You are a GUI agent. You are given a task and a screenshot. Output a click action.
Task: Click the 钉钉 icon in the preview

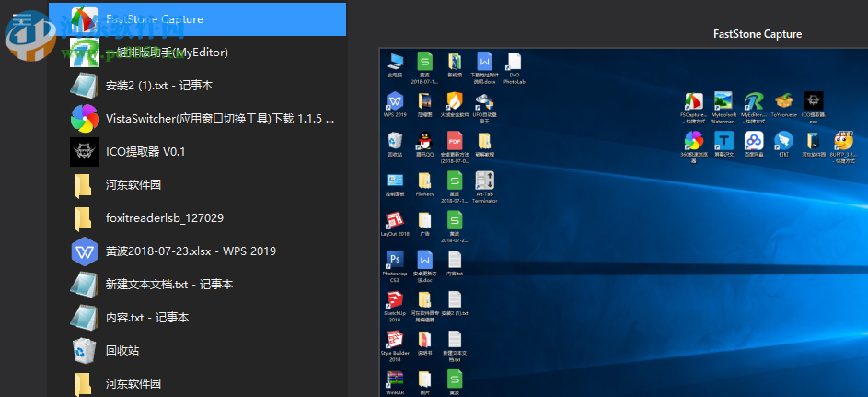[783, 141]
